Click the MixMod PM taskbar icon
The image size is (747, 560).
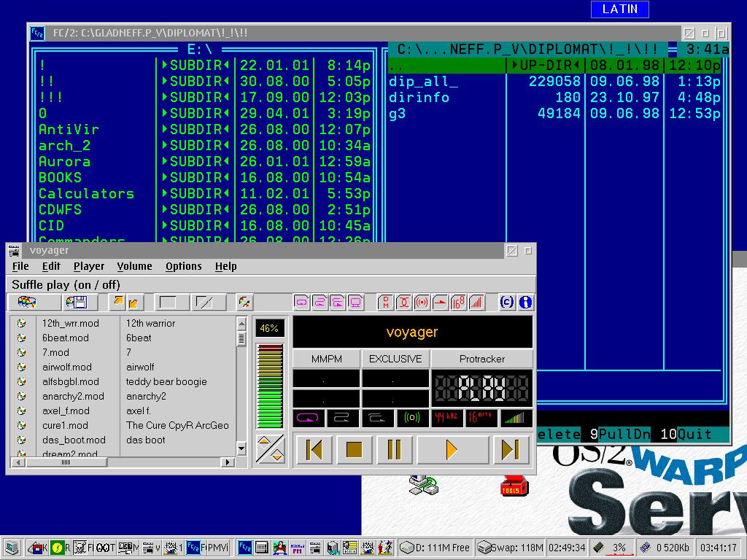[298, 548]
